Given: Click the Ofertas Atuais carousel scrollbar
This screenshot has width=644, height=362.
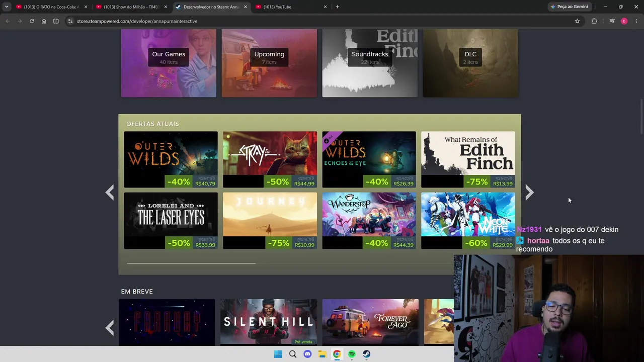Looking at the screenshot, I should click(x=191, y=263).
